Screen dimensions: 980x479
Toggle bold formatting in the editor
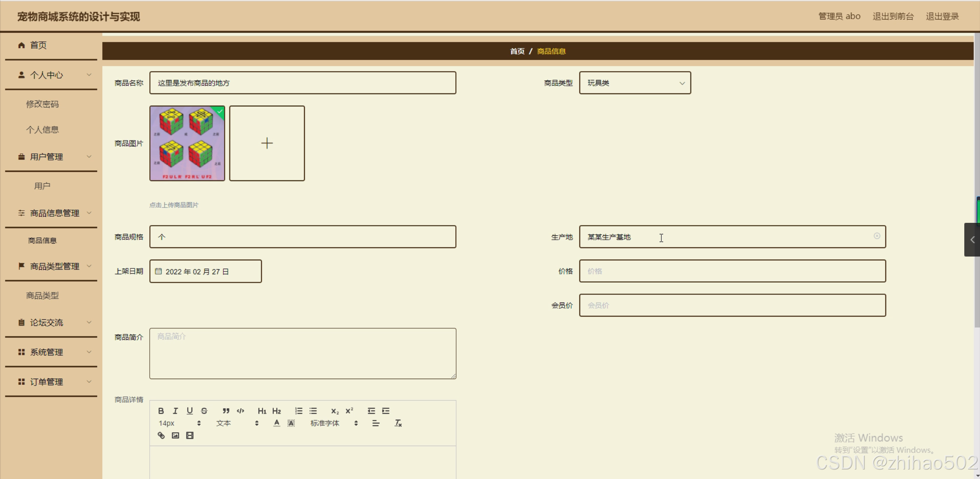click(x=161, y=411)
